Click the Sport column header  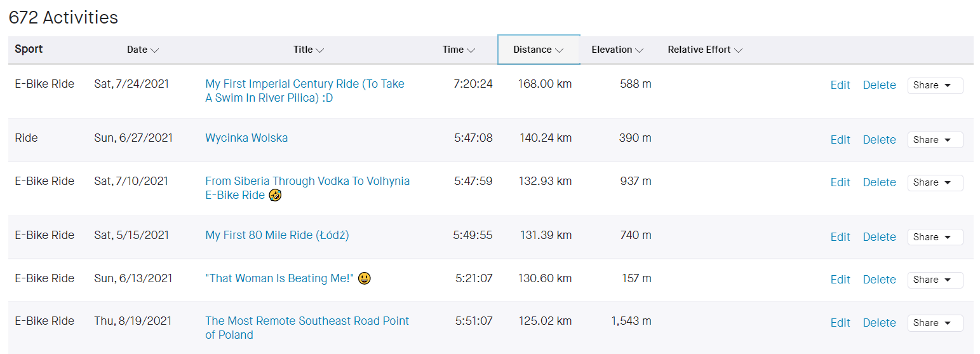coord(29,50)
